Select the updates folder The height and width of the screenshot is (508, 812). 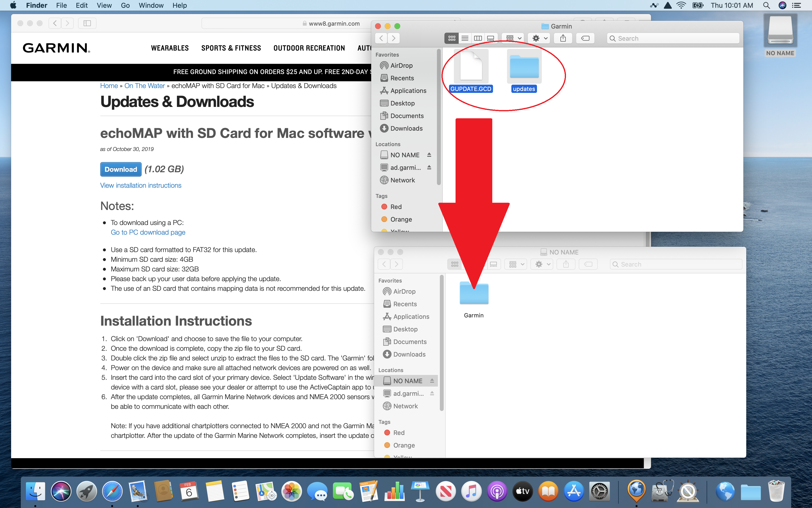click(x=524, y=71)
